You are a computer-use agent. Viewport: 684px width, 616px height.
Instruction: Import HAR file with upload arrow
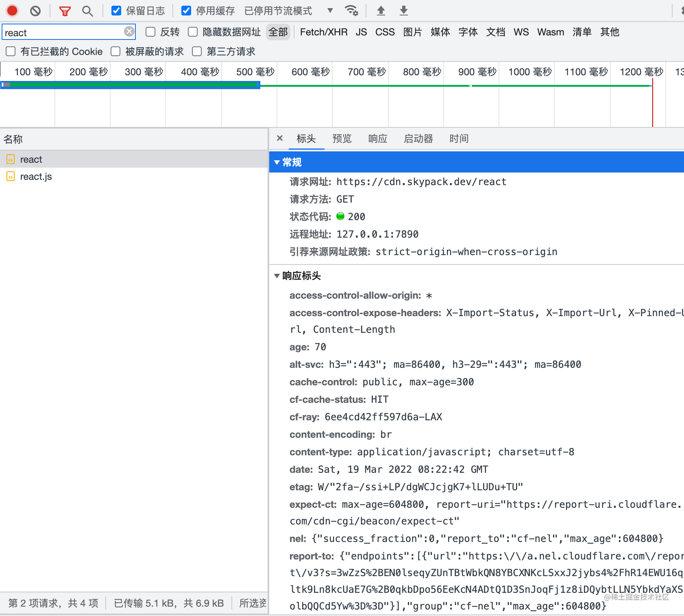pos(381,11)
